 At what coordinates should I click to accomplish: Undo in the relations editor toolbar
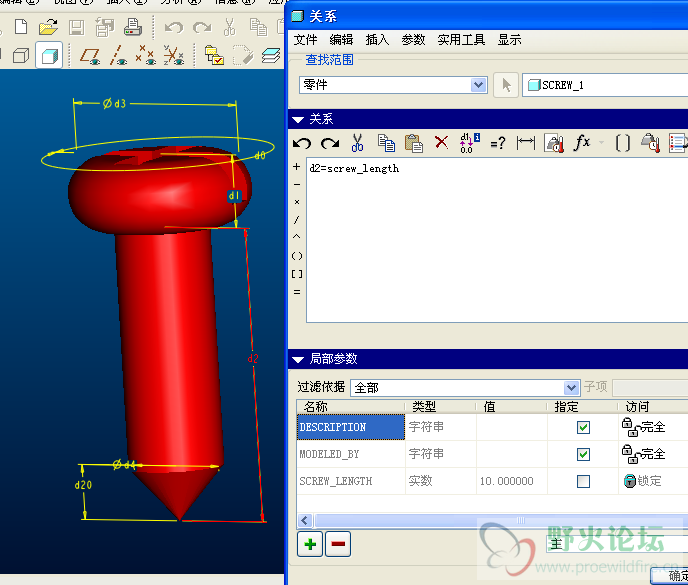click(x=302, y=143)
